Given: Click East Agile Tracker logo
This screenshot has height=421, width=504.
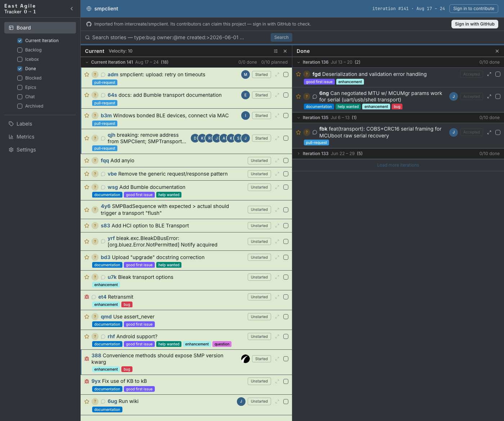Looking at the screenshot, I should click(x=20, y=9).
